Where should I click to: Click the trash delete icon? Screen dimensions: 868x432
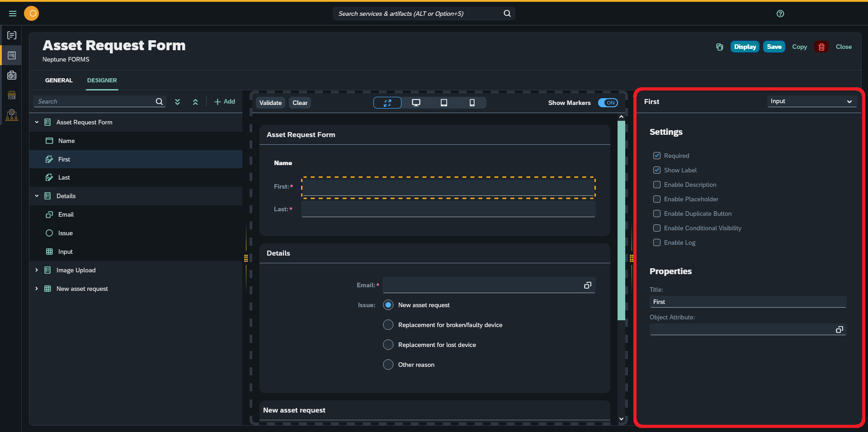pos(821,47)
